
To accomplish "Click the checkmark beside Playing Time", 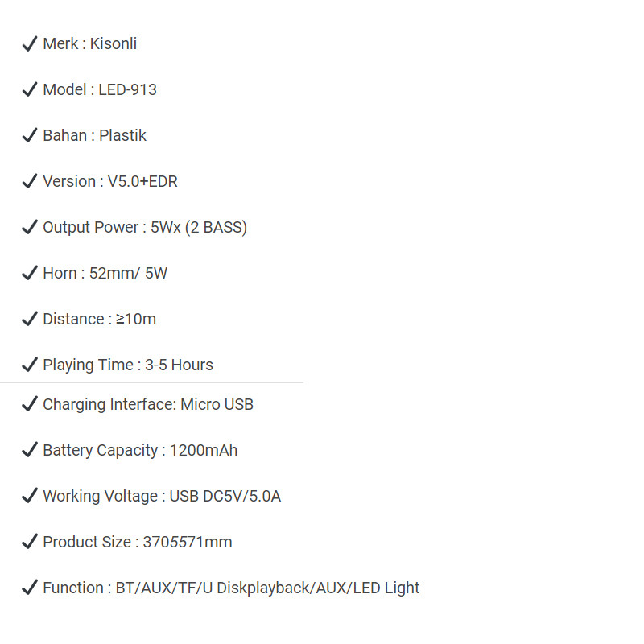I will click(x=30, y=365).
